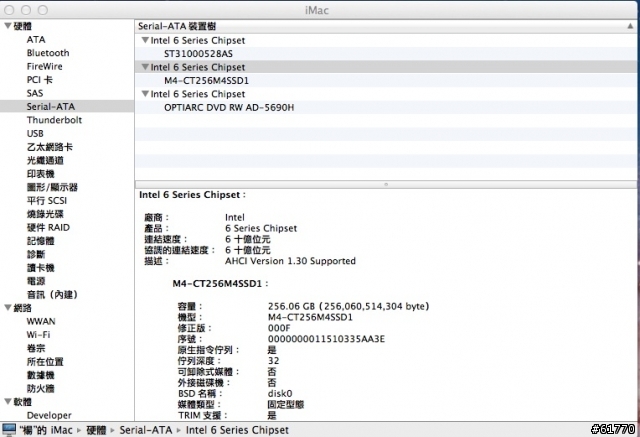The height and width of the screenshot is (437, 640).
Task: Open the Thunderbolt hardware entry
Action: pos(54,120)
